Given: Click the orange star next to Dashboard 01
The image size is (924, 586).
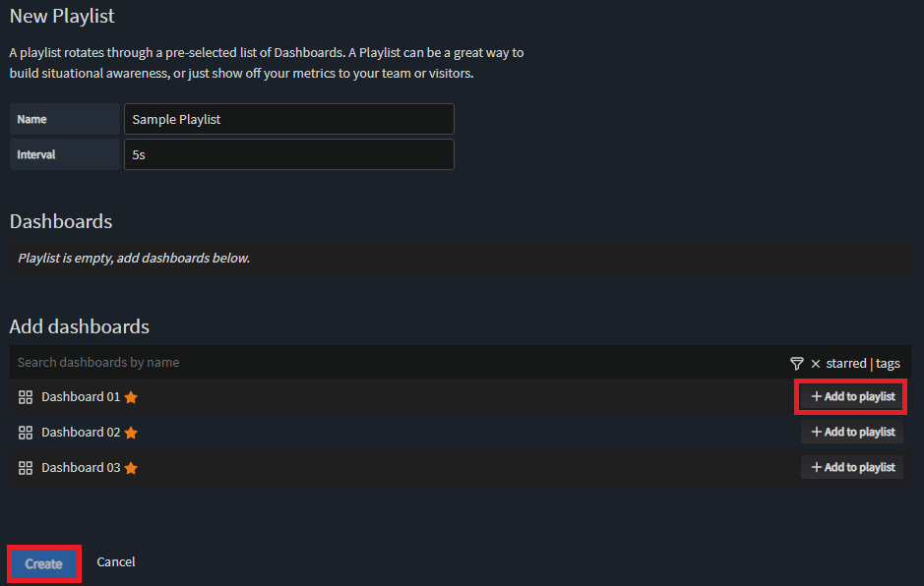Looking at the screenshot, I should [131, 397].
